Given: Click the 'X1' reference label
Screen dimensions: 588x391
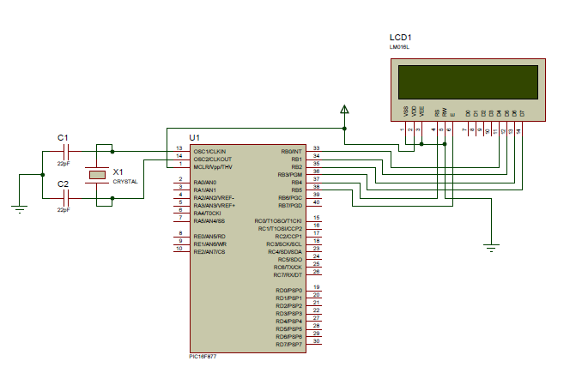Looking at the screenshot, I should (x=118, y=171).
